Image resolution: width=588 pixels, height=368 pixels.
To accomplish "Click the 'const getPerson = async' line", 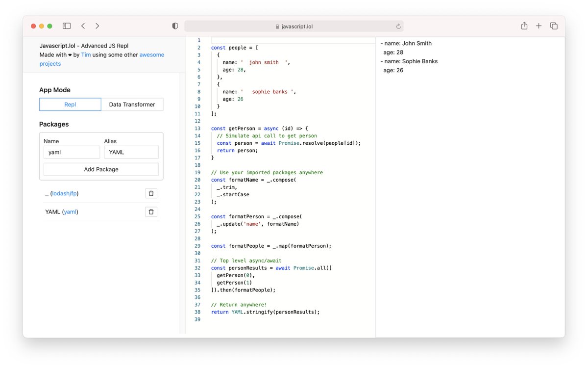I will pos(260,129).
